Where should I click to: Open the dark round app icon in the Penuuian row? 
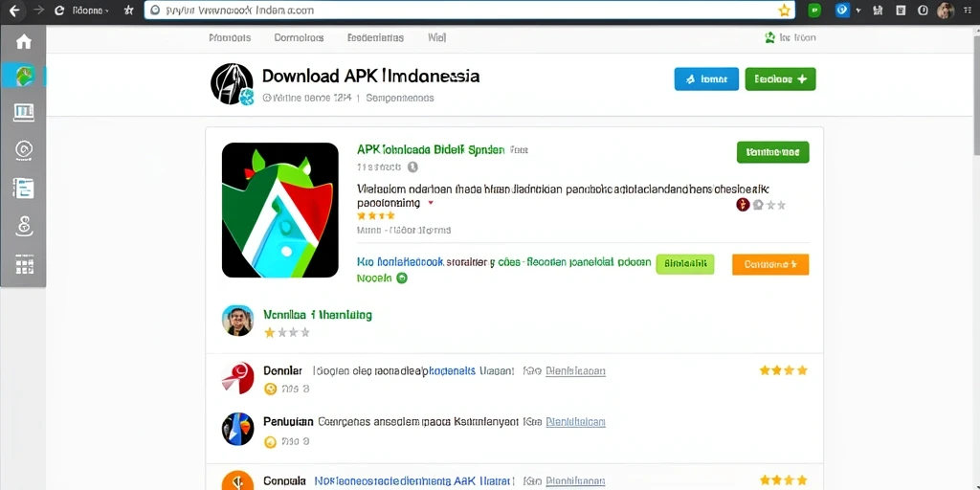[237, 429]
